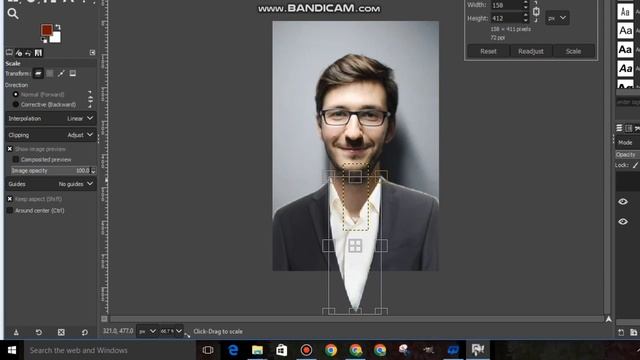Toggle the width-height chain link
The image size is (640, 360).
(536, 12)
